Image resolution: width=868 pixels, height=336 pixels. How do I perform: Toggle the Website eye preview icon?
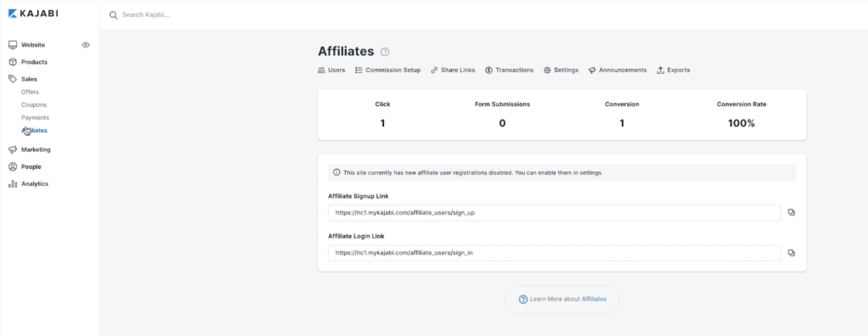[86, 45]
